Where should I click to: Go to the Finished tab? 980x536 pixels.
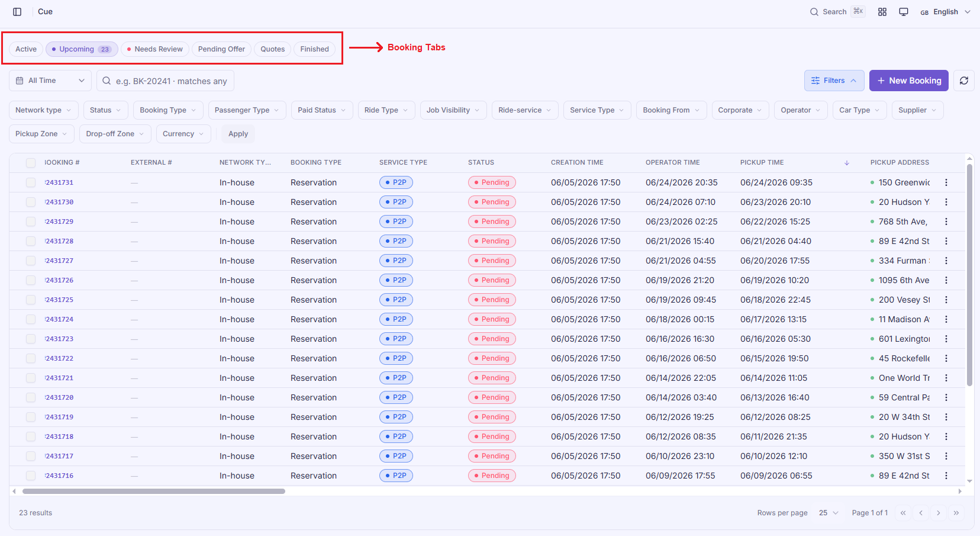[x=314, y=49]
